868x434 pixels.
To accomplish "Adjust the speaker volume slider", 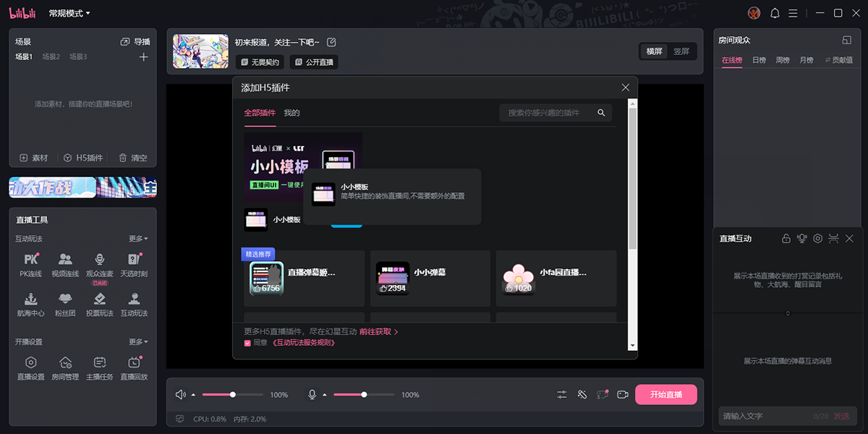I will coord(232,395).
